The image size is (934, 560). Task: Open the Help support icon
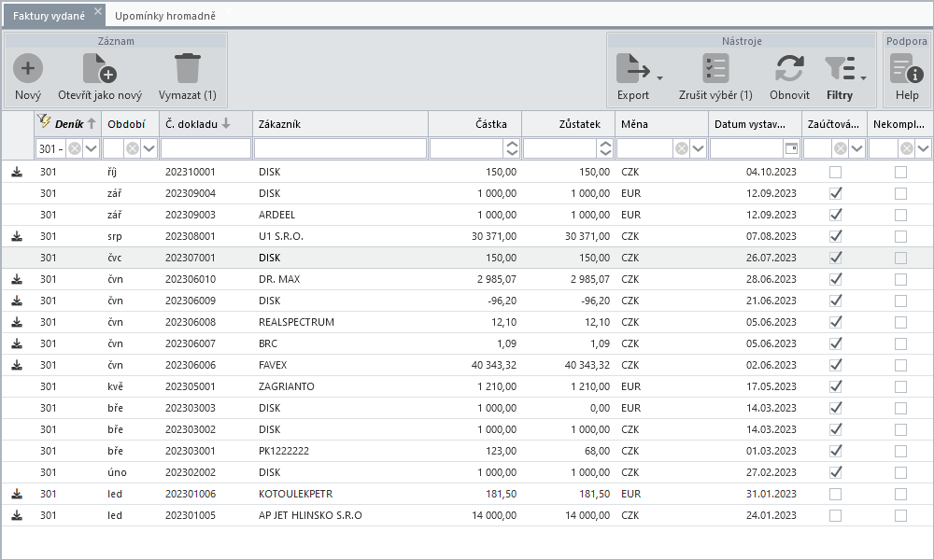point(907,68)
